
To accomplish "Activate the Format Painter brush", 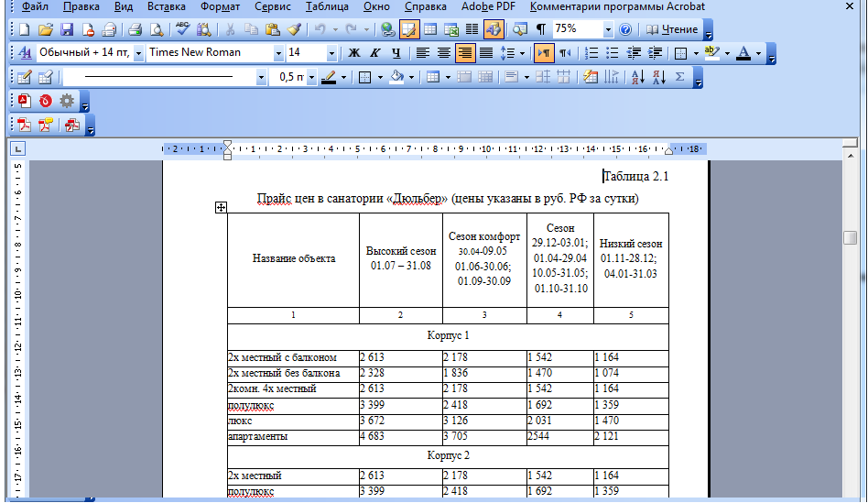I will point(294,29).
